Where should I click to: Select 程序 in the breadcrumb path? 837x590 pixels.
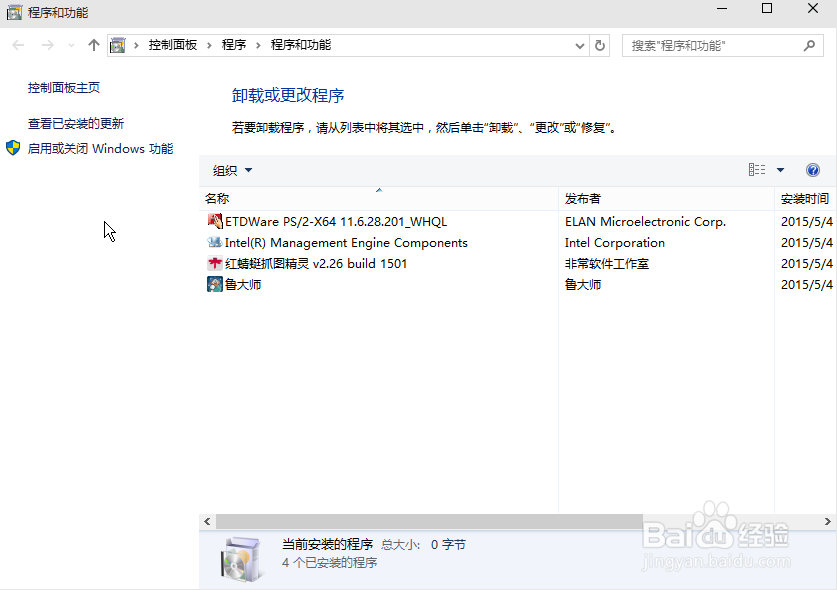(234, 45)
